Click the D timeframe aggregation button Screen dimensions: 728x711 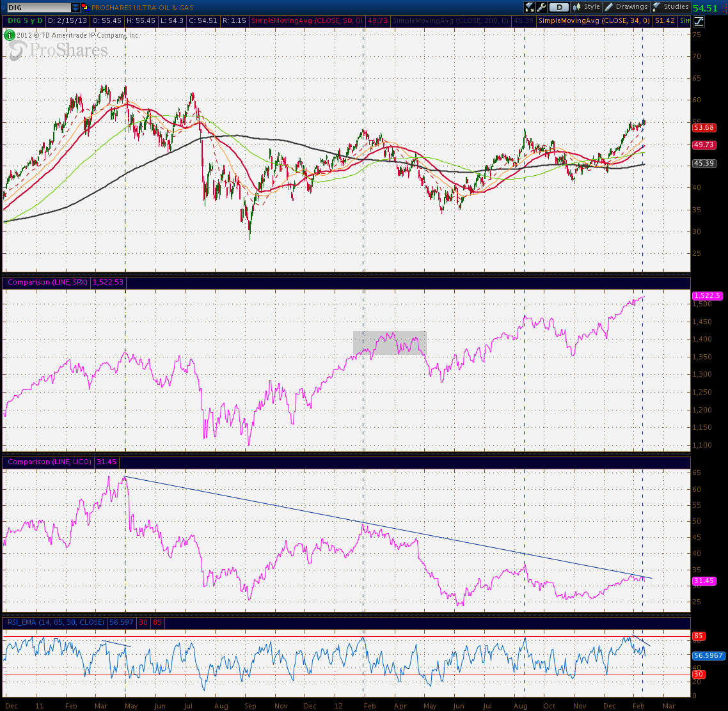(x=559, y=7)
